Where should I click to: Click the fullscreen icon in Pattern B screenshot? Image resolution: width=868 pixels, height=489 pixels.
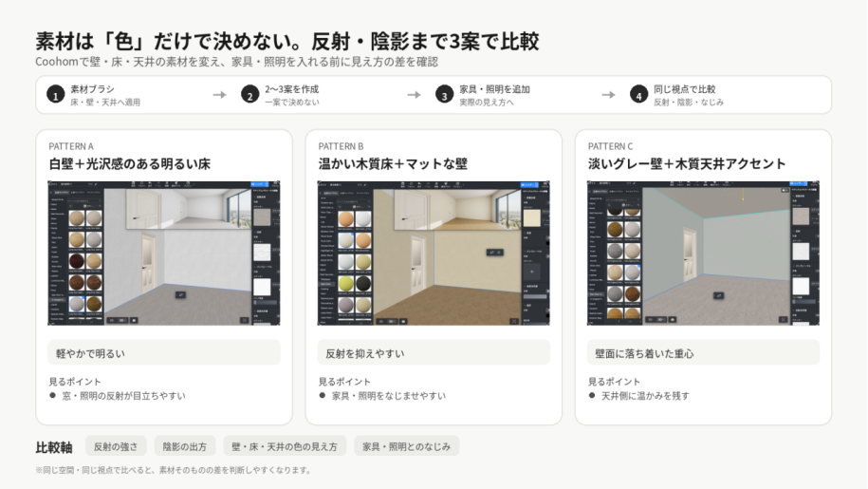click(x=514, y=321)
